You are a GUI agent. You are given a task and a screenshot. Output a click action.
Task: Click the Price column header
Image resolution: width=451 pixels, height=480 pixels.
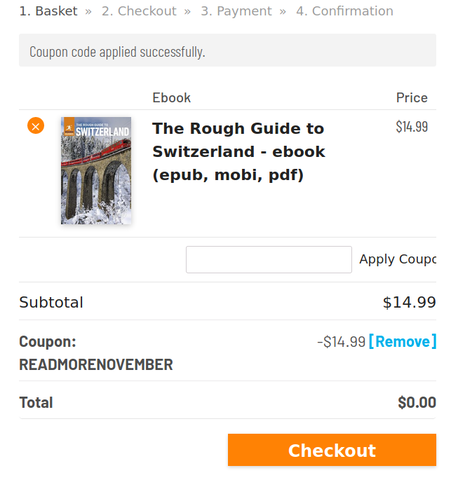(x=412, y=98)
